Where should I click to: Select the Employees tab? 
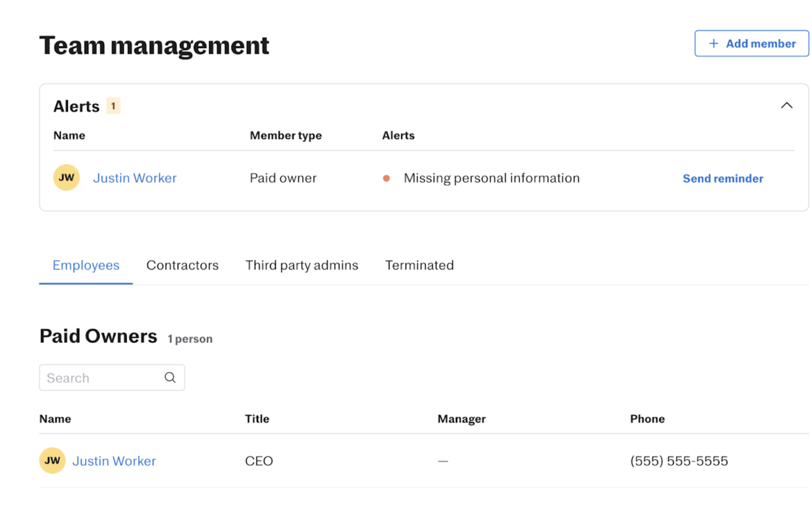[x=86, y=265]
